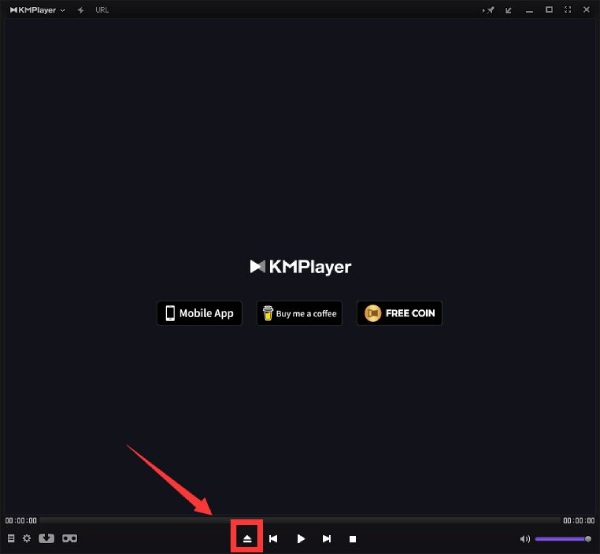Open the media download box icon

coord(46,538)
